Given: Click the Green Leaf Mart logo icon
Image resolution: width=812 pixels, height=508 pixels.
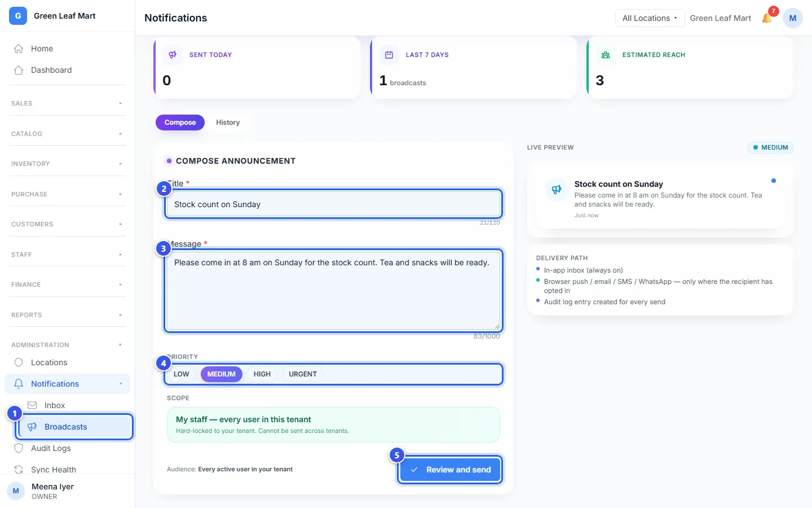Looking at the screenshot, I should point(18,16).
